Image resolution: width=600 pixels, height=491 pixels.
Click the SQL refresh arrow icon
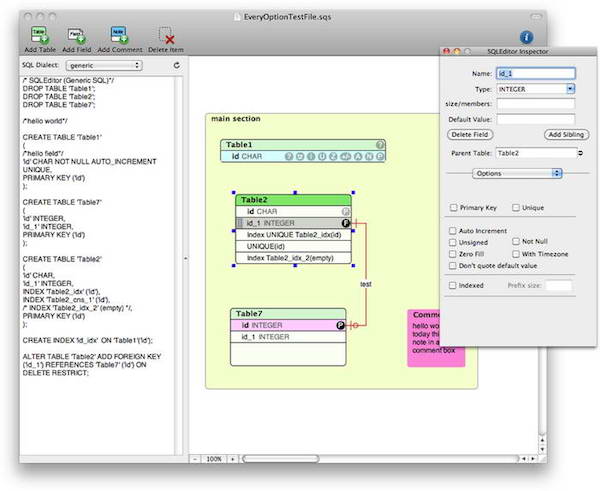pos(176,65)
